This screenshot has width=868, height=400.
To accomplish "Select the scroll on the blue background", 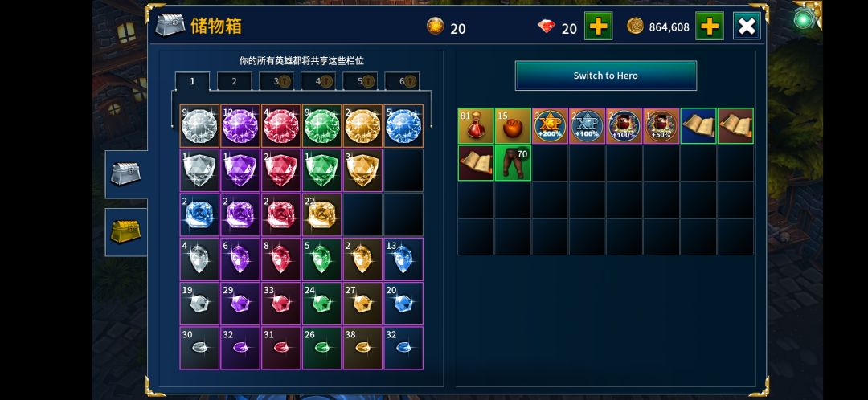I will click(x=698, y=125).
